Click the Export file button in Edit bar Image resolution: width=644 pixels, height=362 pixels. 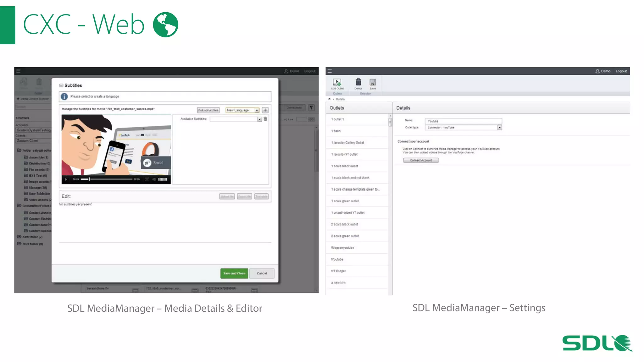[x=244, y=196]
